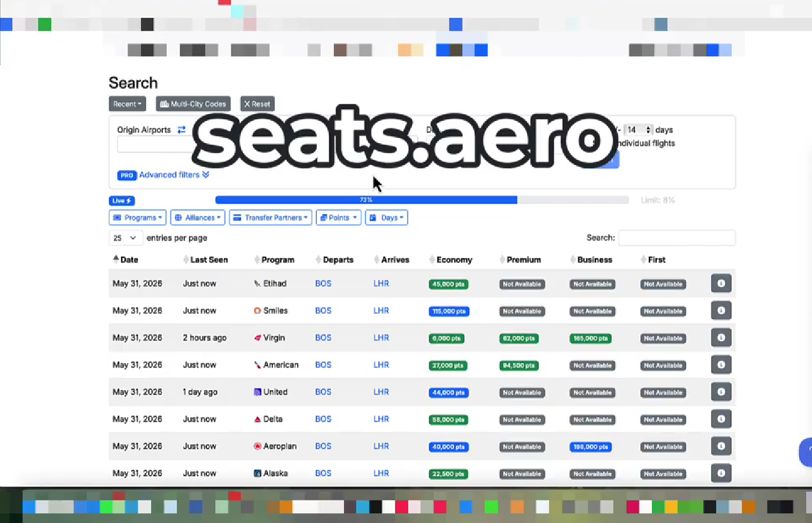Expand the Points filter dropdown
The height and width of the screenshot is (523, 812).
(x=338, y=218)
